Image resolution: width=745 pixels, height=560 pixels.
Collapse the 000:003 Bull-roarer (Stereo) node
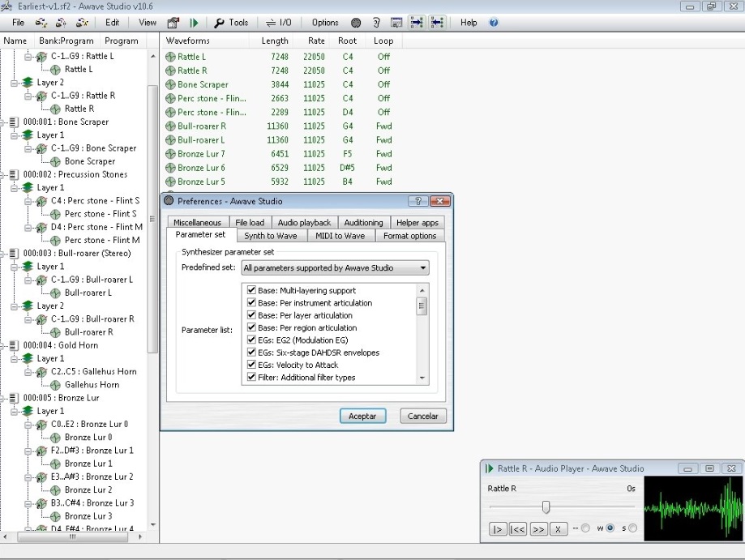[5, 254]
